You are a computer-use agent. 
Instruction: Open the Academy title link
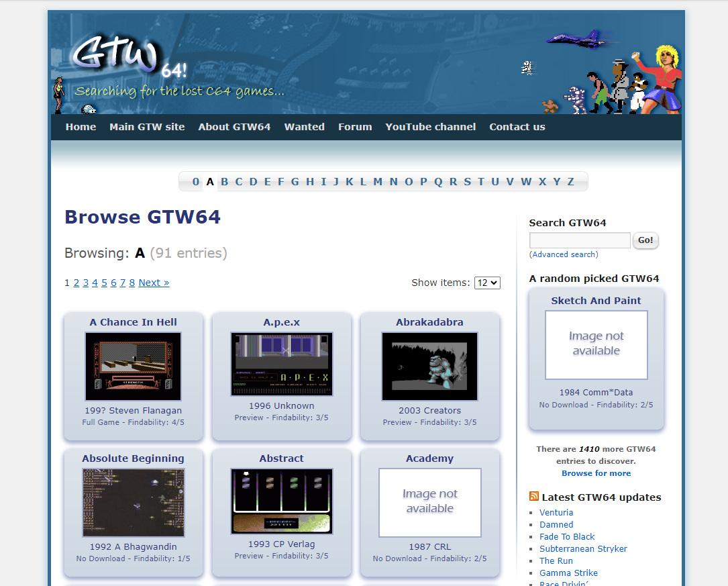pos(429,458)
